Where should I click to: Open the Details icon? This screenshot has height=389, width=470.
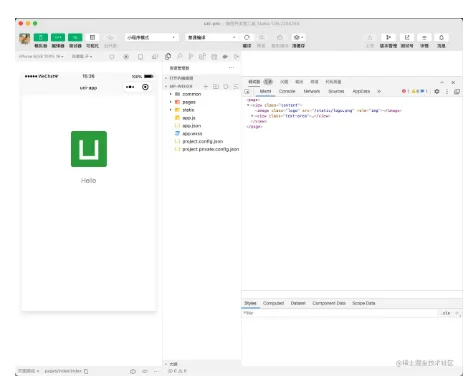(424, 37)
